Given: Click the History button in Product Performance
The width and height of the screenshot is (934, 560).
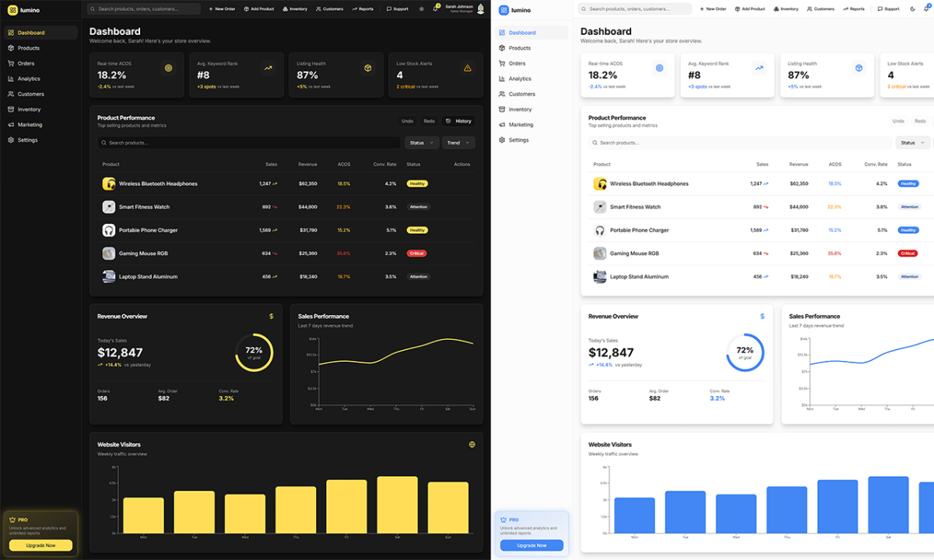Looking at the screenshot, I should (x=458, y=121).
